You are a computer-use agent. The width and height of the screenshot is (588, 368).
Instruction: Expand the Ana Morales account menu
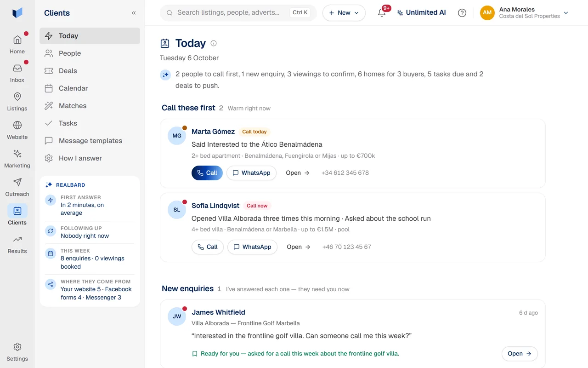[x=524, y=13]
